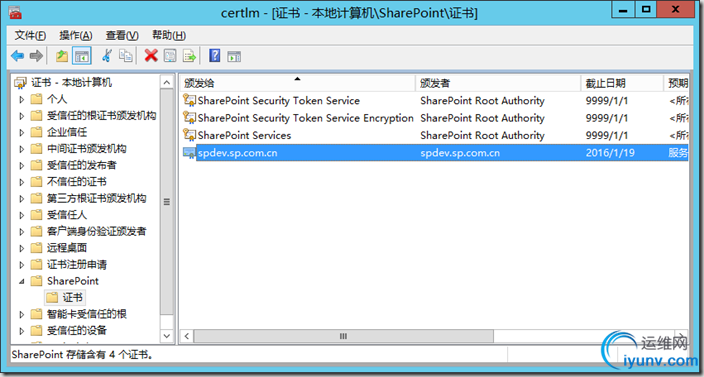Expand the 受信任的发布者 tree node
The image size is (704, 377).
point(22,165)
